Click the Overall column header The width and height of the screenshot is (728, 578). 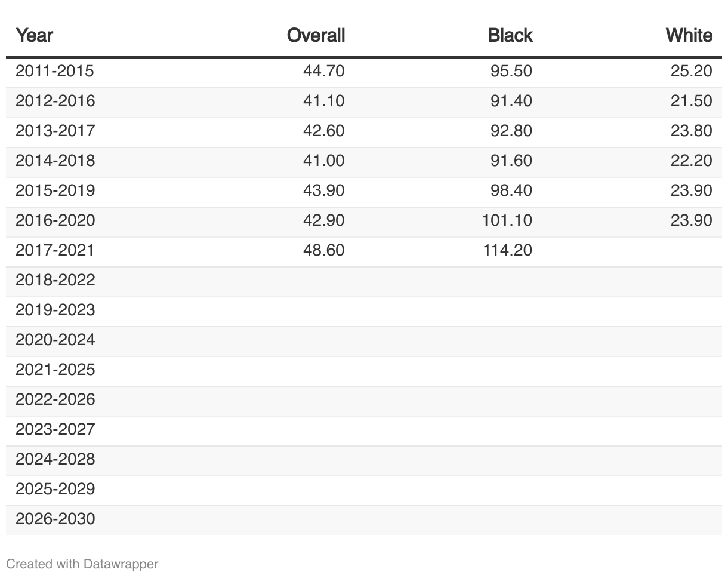coord(316,36)
